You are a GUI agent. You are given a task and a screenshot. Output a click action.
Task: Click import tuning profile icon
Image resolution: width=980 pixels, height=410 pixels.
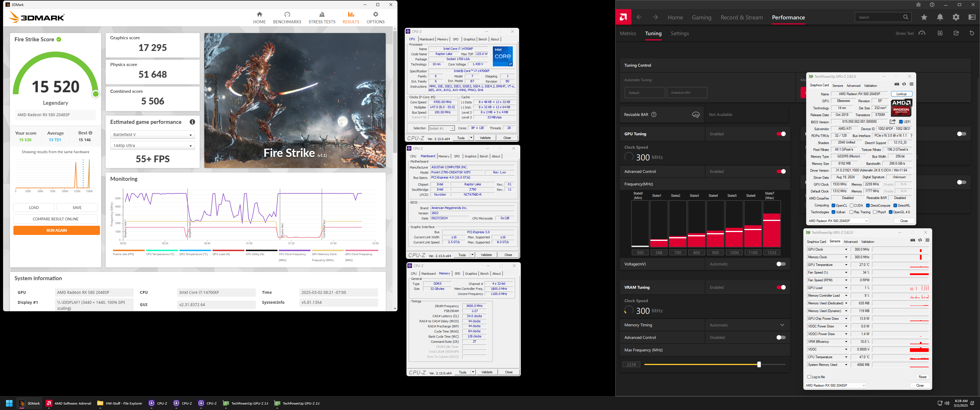[940, 33]
